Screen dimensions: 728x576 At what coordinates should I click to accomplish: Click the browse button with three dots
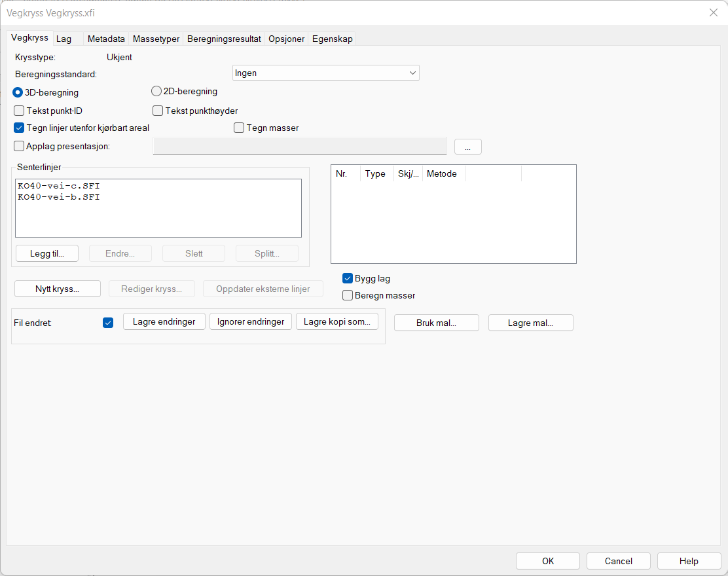[x=468, y=147]
